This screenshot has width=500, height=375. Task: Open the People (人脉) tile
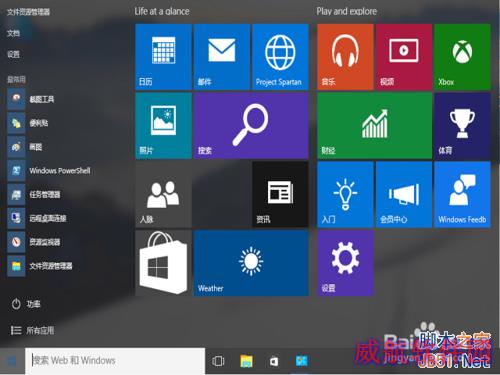pos(163,194)
